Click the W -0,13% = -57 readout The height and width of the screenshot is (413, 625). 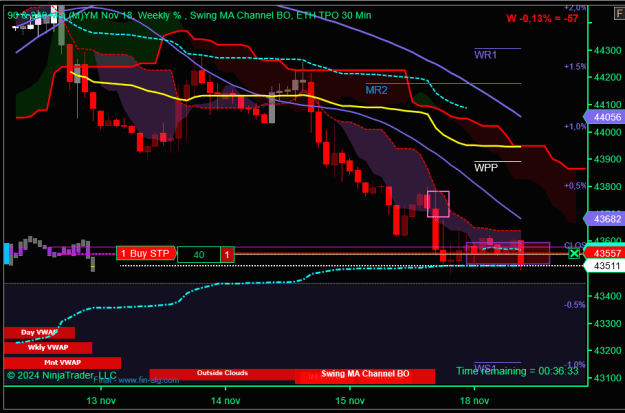[542, 18]
